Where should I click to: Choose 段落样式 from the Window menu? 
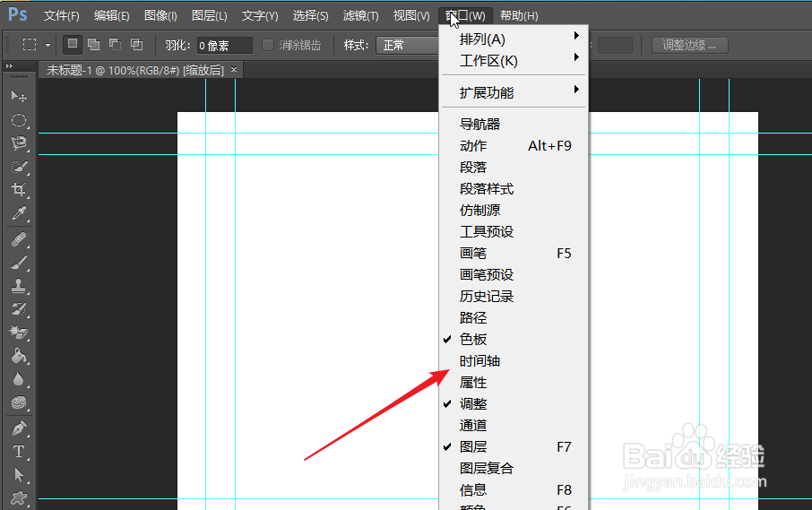(x=514, y=189)
